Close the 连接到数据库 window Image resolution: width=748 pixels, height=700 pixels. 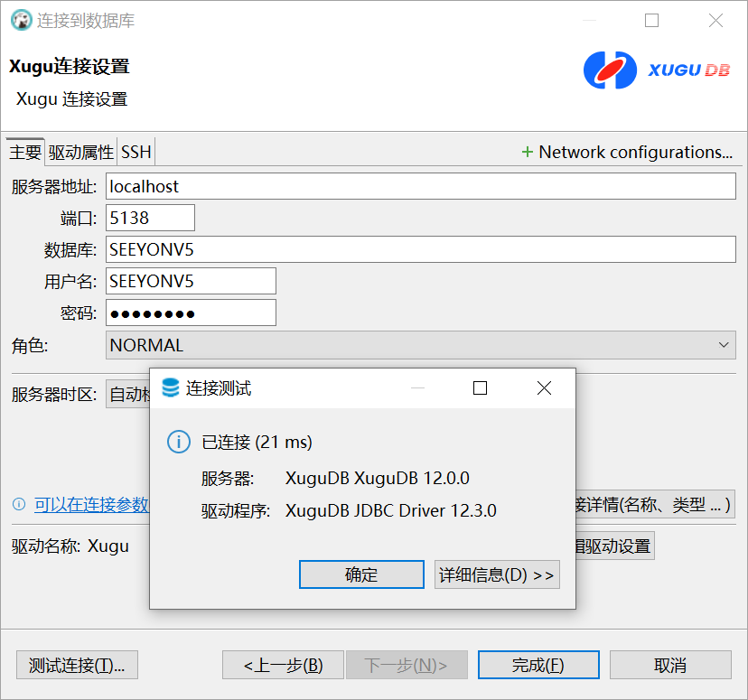(x=715, y=21)
